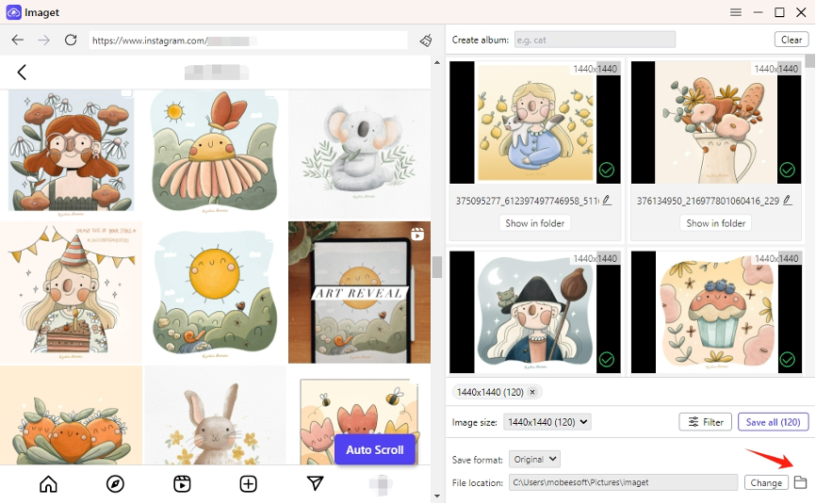Go back in the Imaget browser
The height and width of the screenshot is (504, 816).
(x=18, y=41)
